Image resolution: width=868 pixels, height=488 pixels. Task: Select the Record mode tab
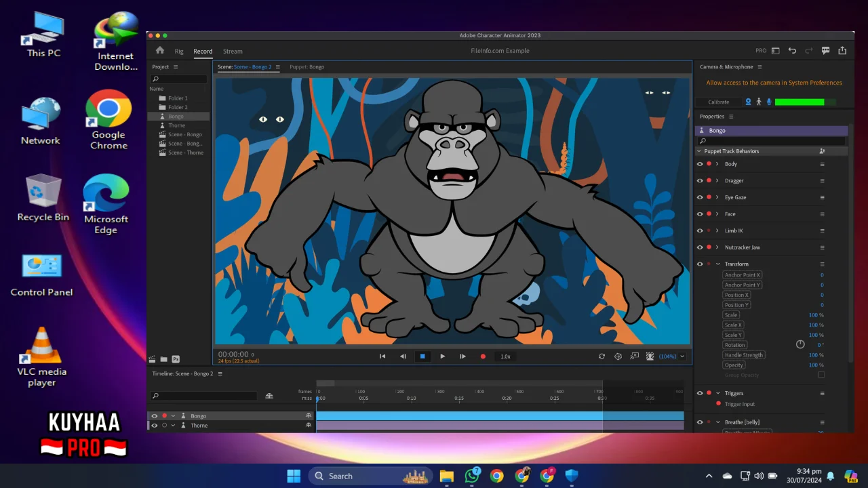tap(203, 51)
